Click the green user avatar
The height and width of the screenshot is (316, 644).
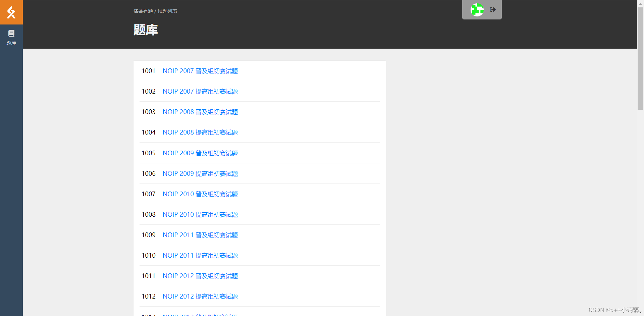(x=477, y=10)
